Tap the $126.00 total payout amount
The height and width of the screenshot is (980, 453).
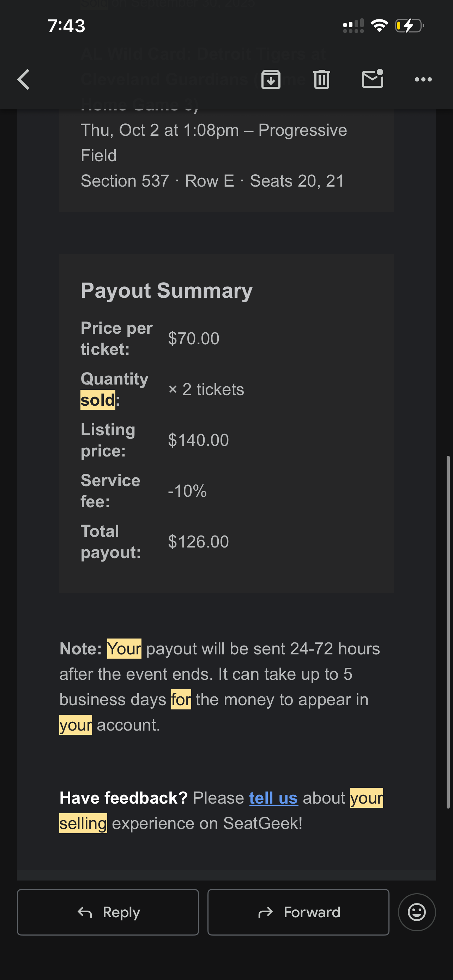198,542
